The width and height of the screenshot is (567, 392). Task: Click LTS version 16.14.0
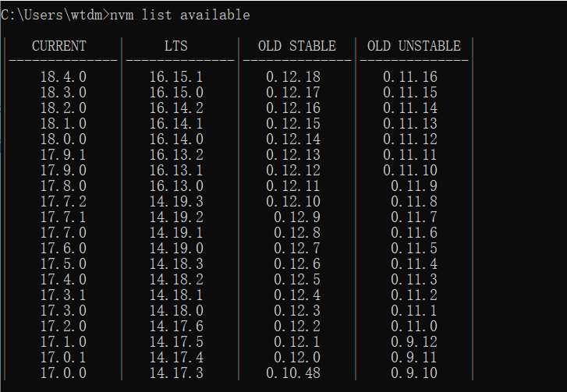pyautogui.click(x=176, y=139)
